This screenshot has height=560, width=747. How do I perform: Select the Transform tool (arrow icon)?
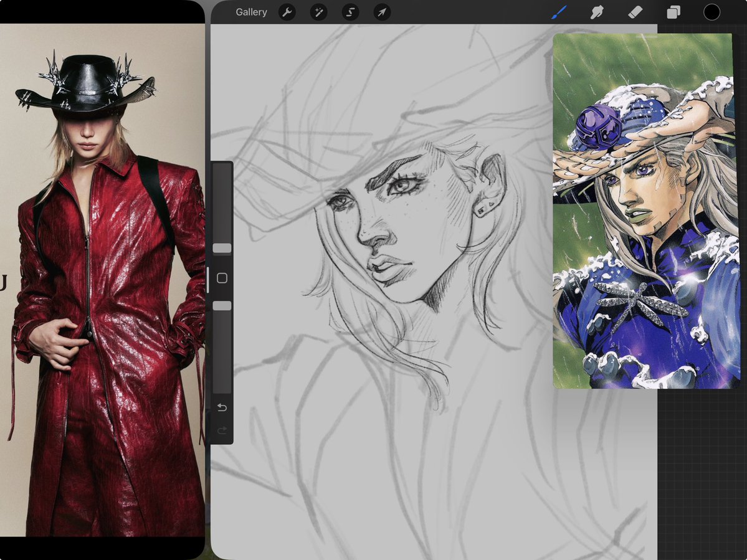pyautogui.click(x=381, y=12)
